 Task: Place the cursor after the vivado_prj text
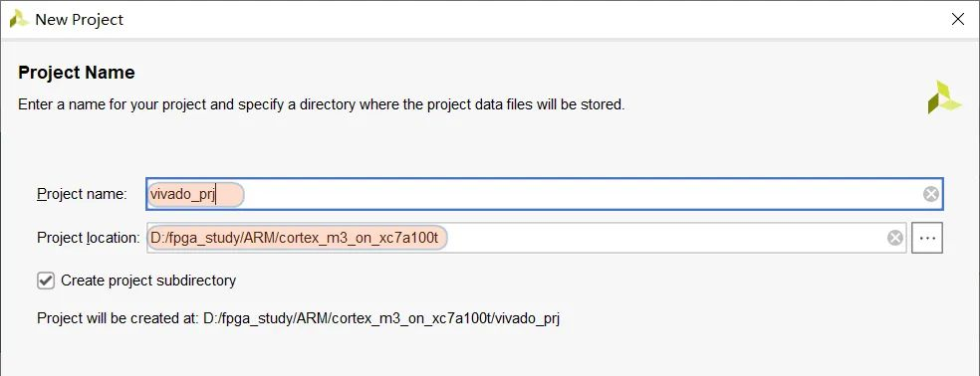tap(216, 195)
